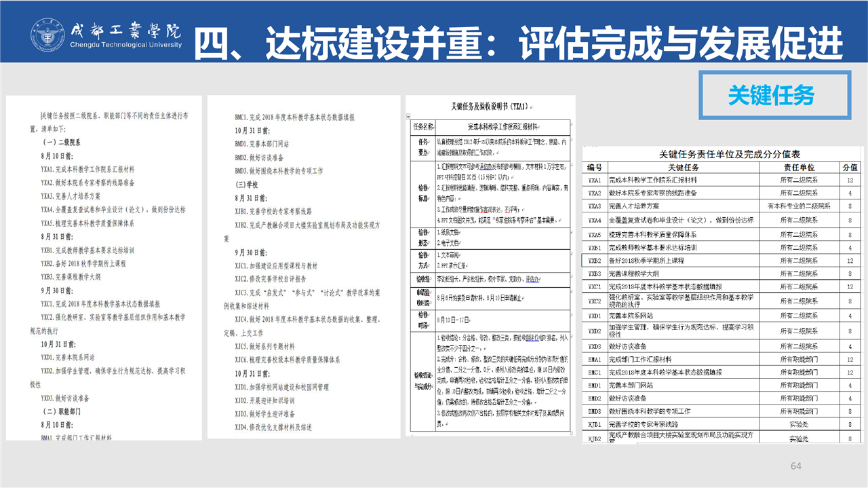
Task: Click the list line XJC2.修改完善学校自评报告
Action: (272, 279)
